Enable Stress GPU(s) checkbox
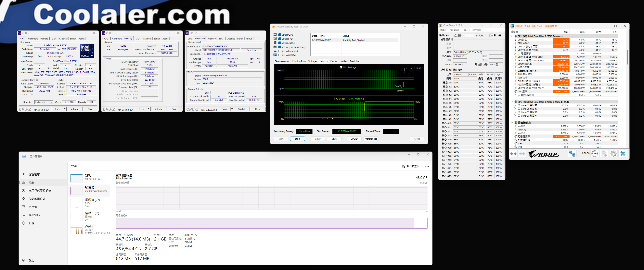 280,55
